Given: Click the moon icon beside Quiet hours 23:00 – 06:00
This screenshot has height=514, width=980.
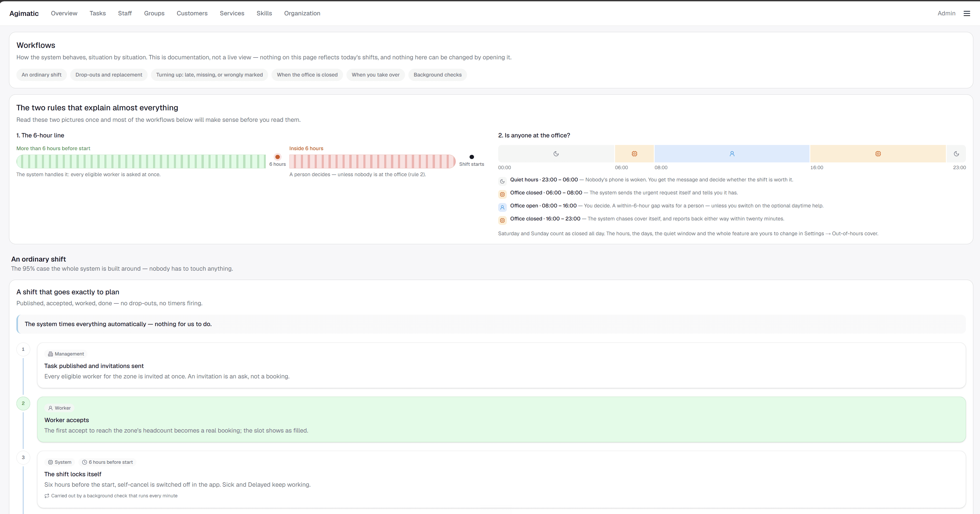Looking at the screenshot, I should click(x=502, y=181).
